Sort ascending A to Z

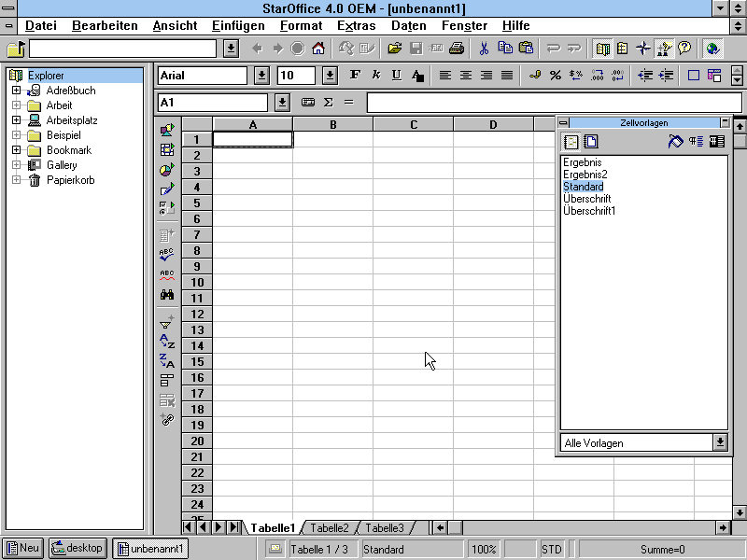tap(167, 342)
